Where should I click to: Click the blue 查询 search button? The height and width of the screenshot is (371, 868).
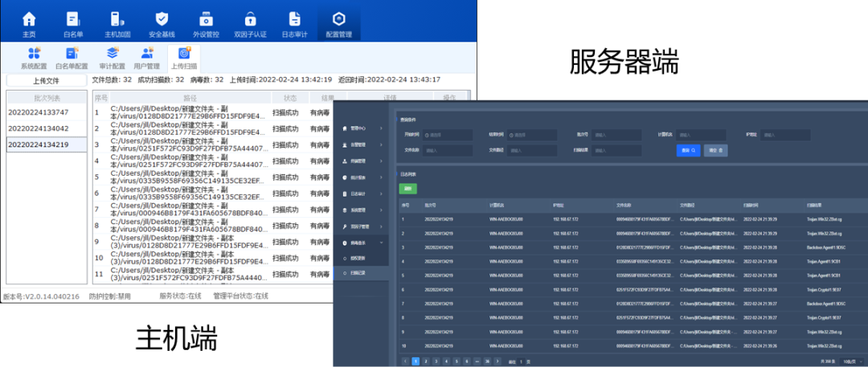(688, 150)
